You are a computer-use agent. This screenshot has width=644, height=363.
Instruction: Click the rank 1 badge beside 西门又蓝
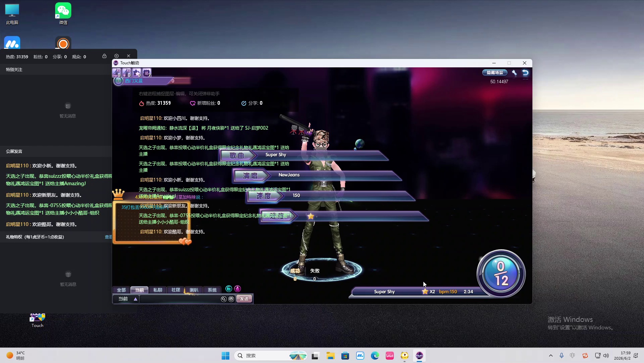tap(118, 81)
